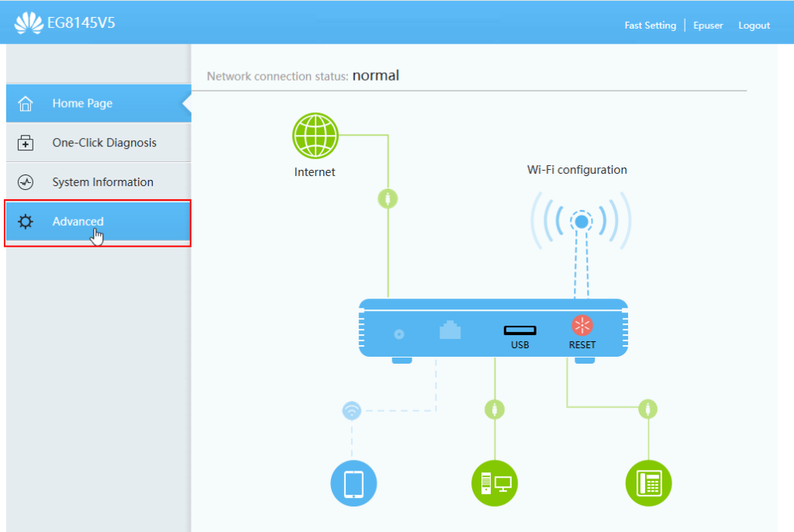Viewport: 794px width, 532px height.
Task: Click the Ethernet LAN port icon
Action: pos(450,330)
